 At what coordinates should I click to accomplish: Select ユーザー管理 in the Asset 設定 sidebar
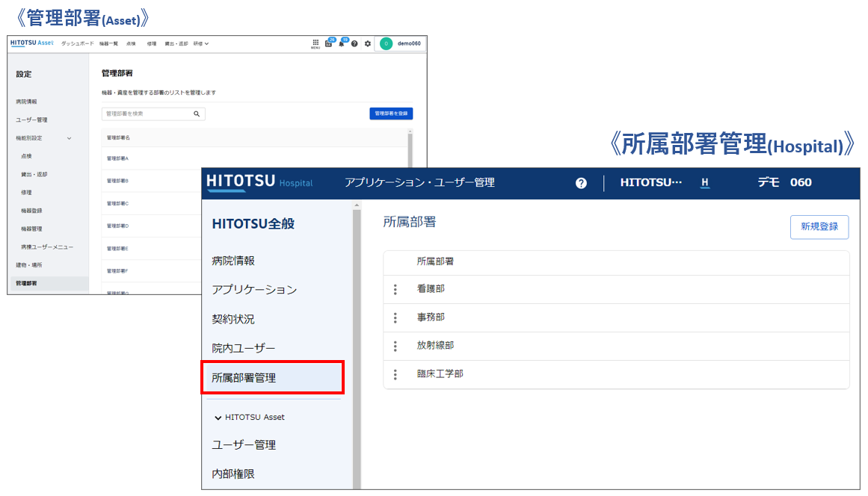(x=31, y=120)
